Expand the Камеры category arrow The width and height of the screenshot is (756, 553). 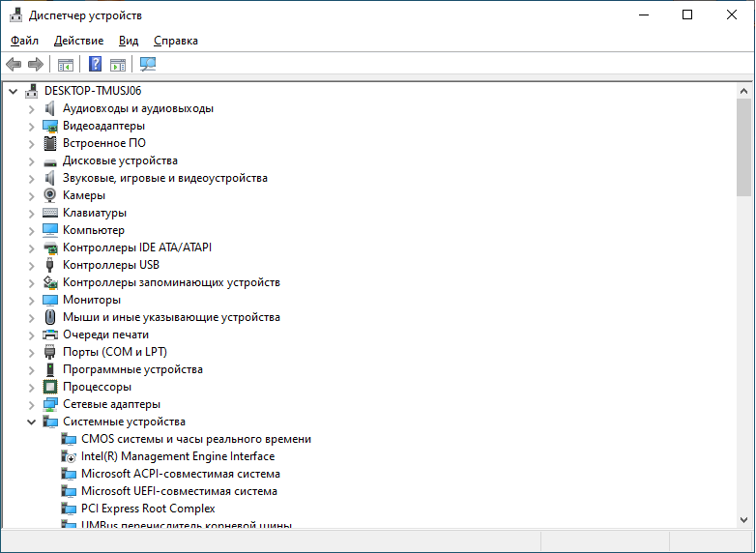31,195
